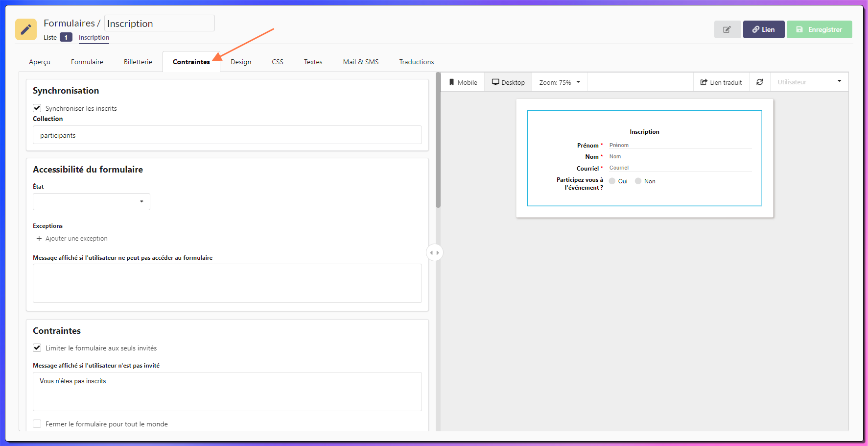
Task: Open the Utilisateur dropdown
Action: (809, 82)
